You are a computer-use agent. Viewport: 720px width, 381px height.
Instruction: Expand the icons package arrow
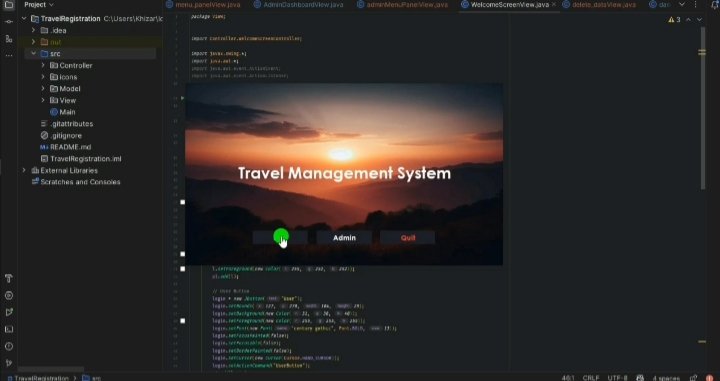43,77
